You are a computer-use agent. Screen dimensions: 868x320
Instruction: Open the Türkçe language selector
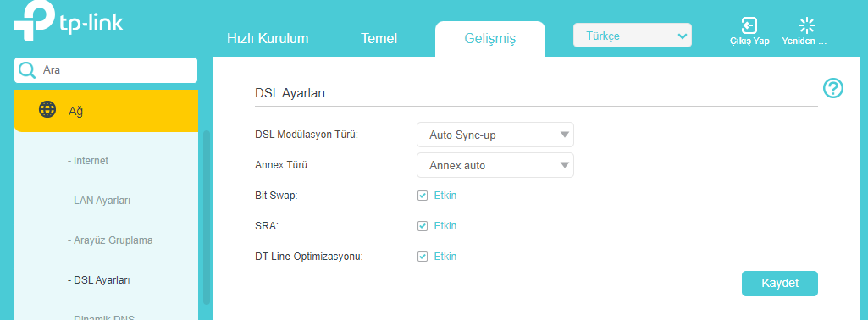click(x=633, y=36)
